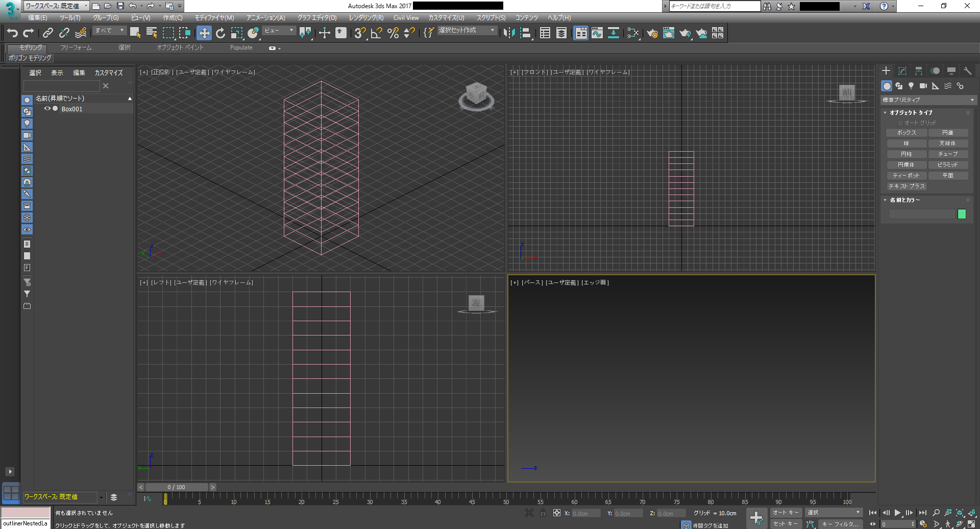The image size is (980, 529).
Task: Activate the Select and Move tool
Action: [x=204, y=33]
